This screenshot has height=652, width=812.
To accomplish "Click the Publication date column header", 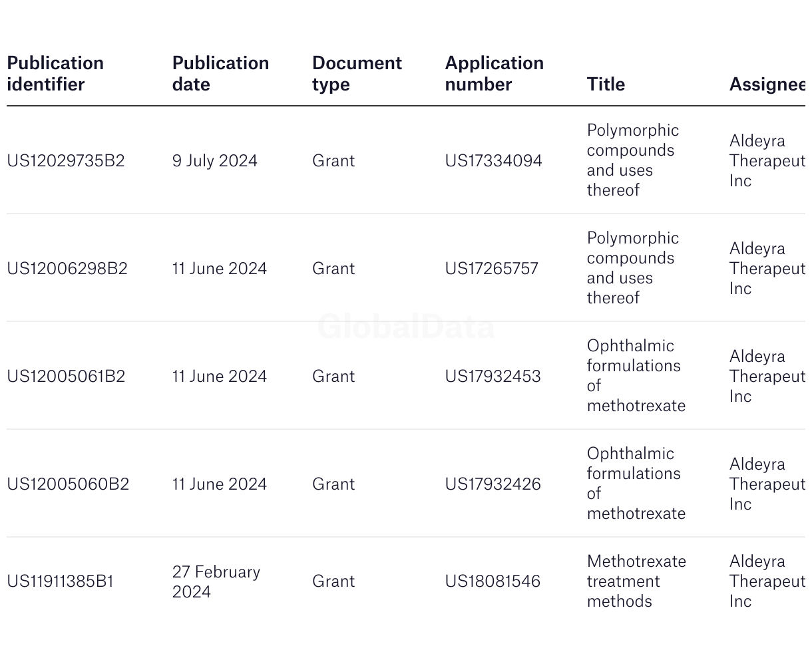I will pyautogui.click(x=220, y=73).
